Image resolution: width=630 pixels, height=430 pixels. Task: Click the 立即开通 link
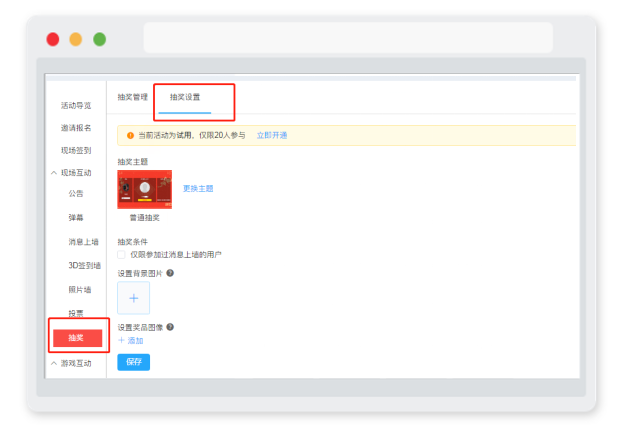point(272,135)
